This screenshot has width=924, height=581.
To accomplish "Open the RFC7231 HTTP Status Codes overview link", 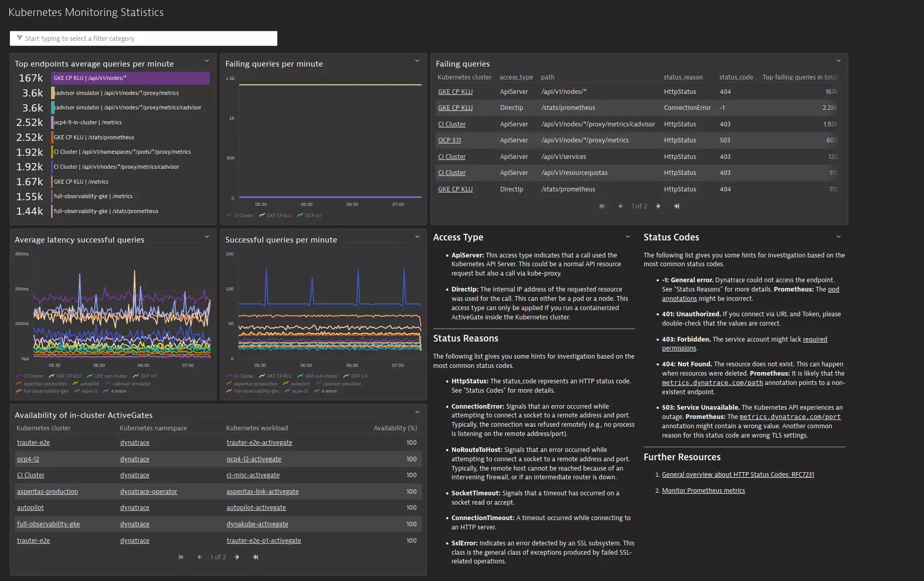I will pyautogui.click(x=737, y=474).
